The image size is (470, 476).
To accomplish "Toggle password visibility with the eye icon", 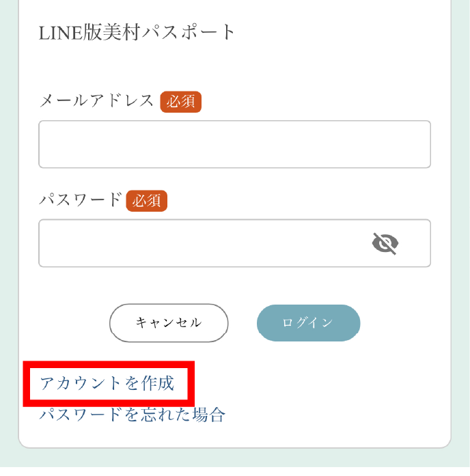I will pos(385,243).
